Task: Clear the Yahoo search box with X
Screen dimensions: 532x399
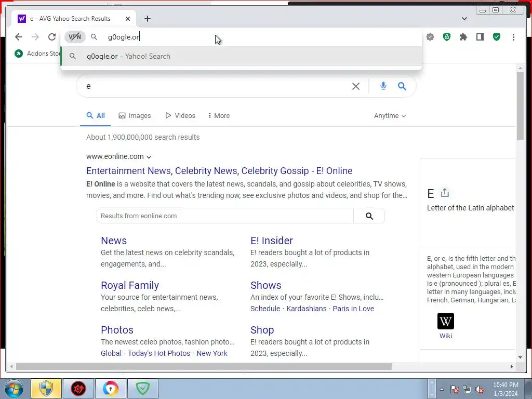Action: (355, 86)
